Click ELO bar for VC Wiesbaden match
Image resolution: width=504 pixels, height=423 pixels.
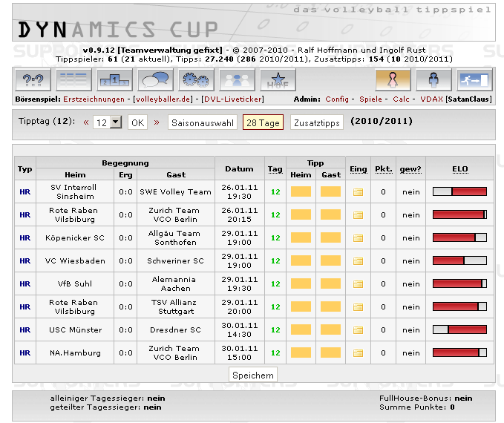point(459,260)
